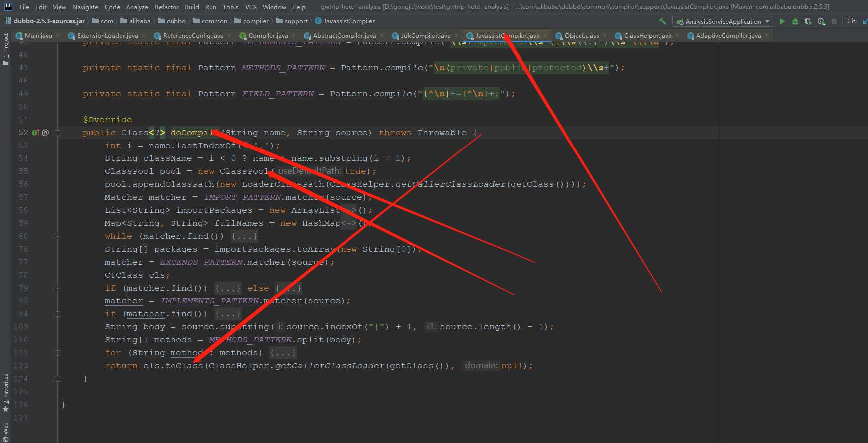The image size is (868, 443).
Task: Close the AbstractCompiler.java tab
Action: click(382, 35)
